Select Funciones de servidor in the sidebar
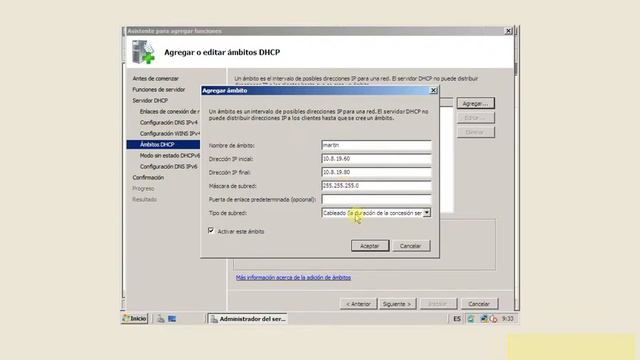This screenshot has height=360, width=640. click(x=159, y=89)
